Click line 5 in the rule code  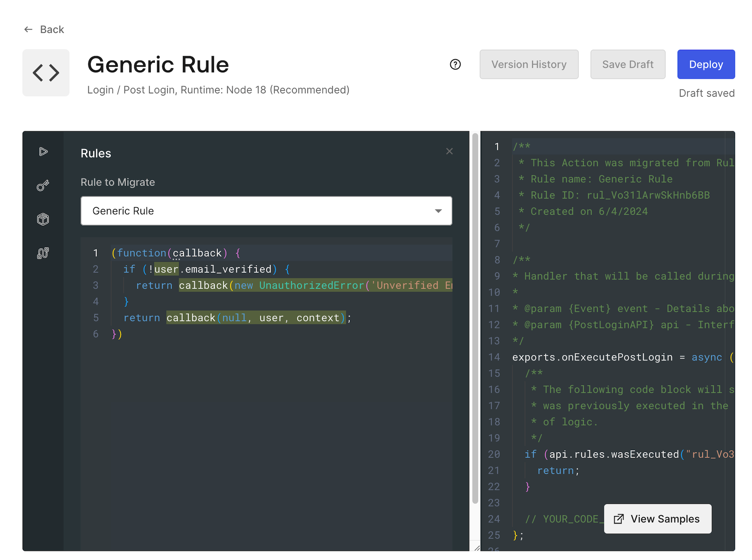(x=238, y=318)
